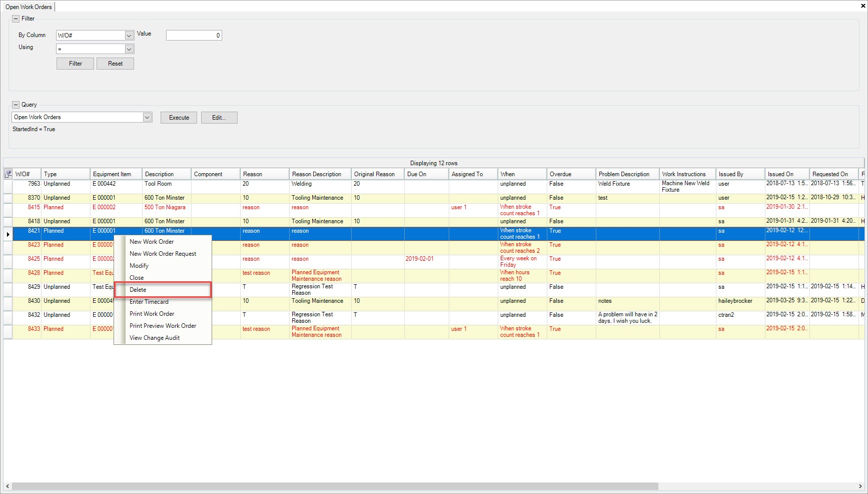Sort by Component column header

tap(216, 174)
